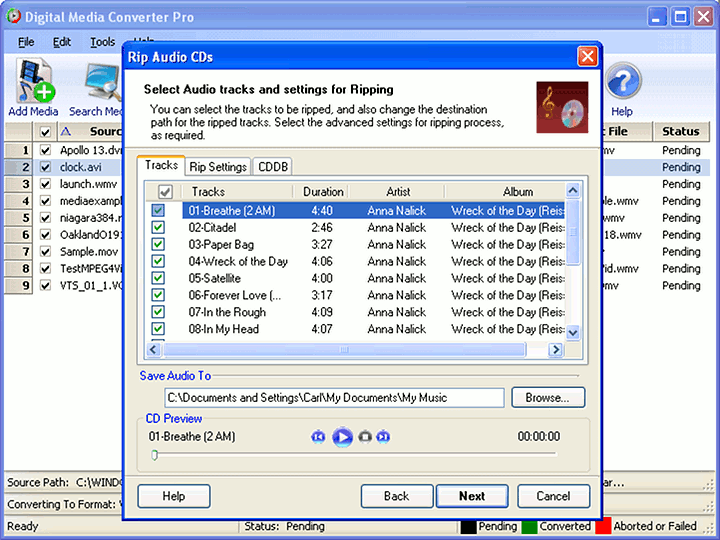Open the CDDB tab
The width and height of the screenshot is (720, 540).
pos(273,167)
